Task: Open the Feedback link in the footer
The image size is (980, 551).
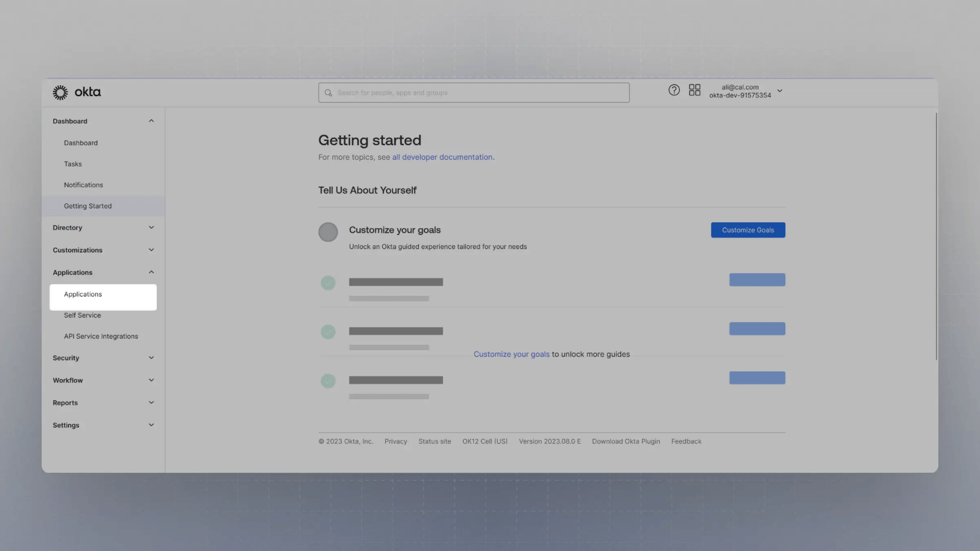Action: (x=686, y=441)
